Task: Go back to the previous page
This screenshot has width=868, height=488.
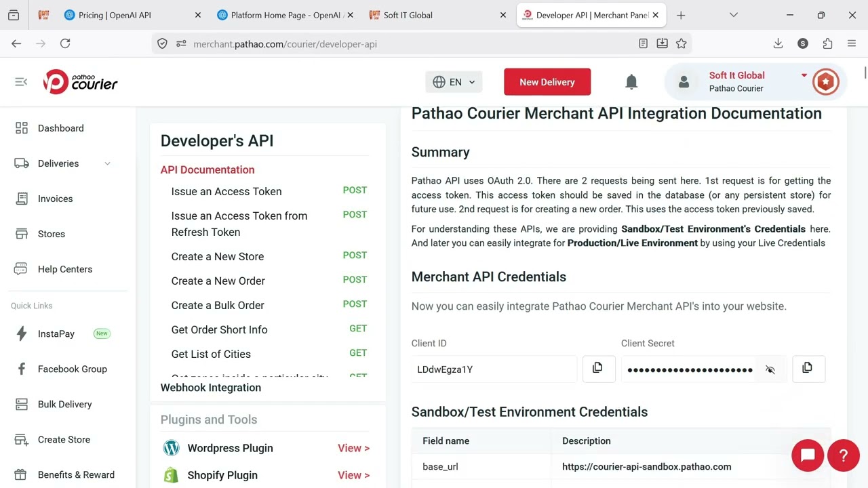Action: point(16,43)
